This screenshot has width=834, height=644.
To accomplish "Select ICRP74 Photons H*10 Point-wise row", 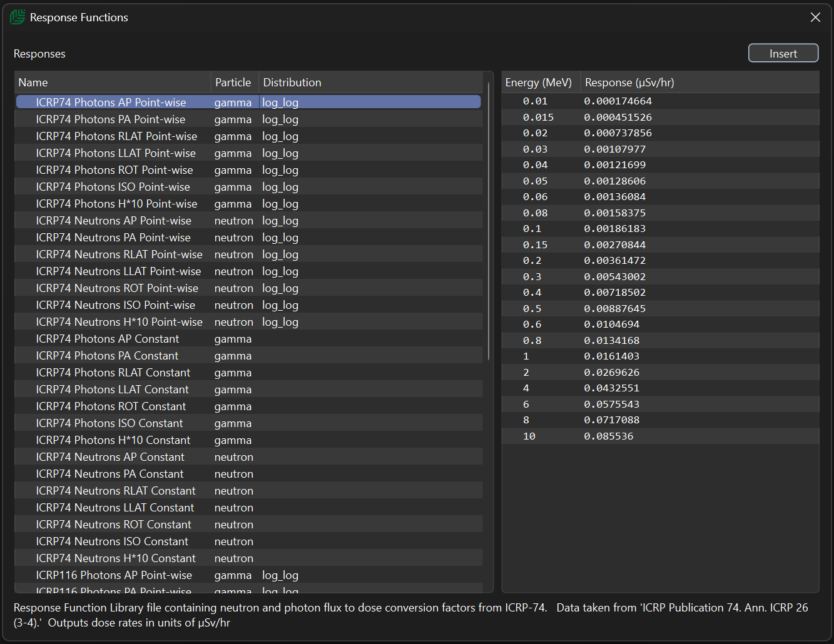I will click(248, 204).
